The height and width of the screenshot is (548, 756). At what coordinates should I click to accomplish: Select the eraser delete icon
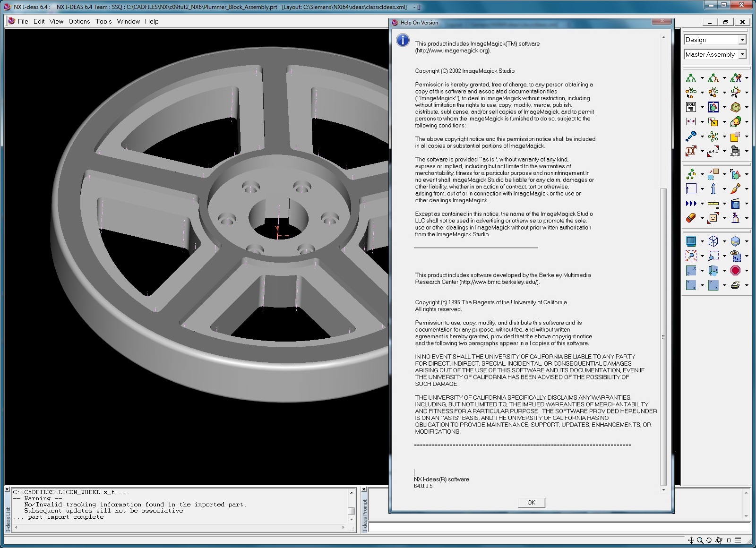click(691, 218)
